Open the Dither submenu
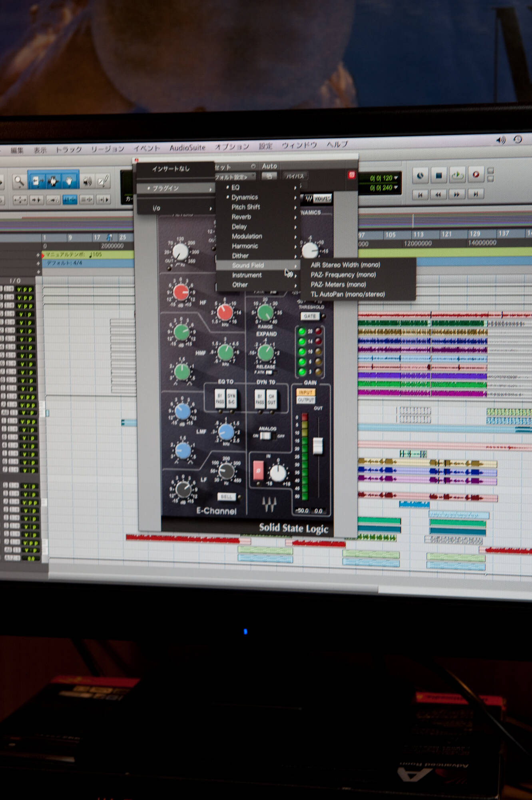This screenshot has height=800, width=532. (x=258, y=256)
